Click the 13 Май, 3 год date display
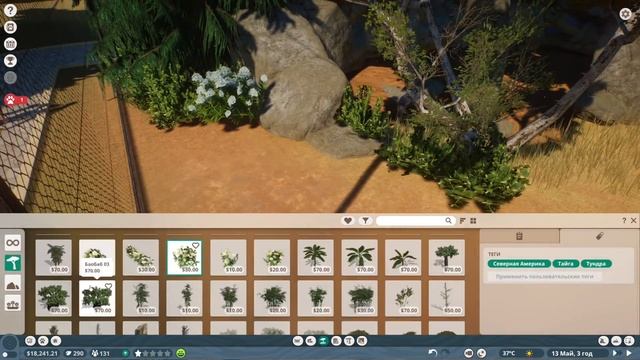Screen dimensions: 640x360 click(572, 353)
